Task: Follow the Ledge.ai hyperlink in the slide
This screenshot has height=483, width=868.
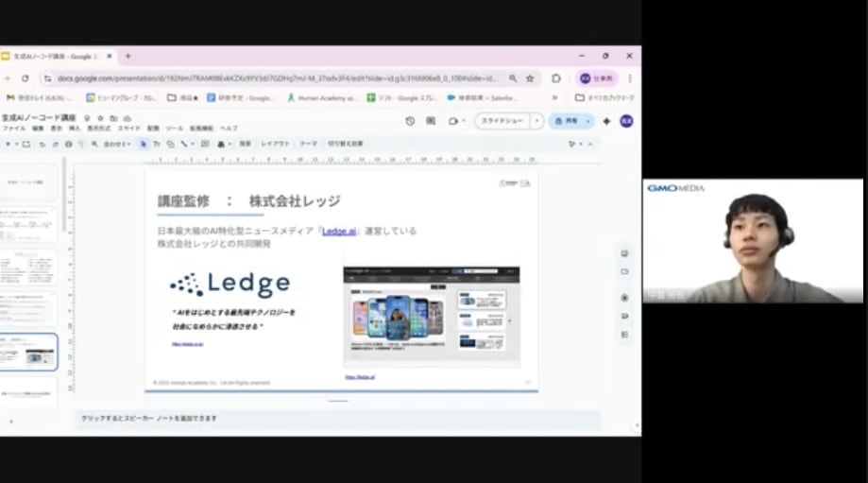Action: (339, 231)
